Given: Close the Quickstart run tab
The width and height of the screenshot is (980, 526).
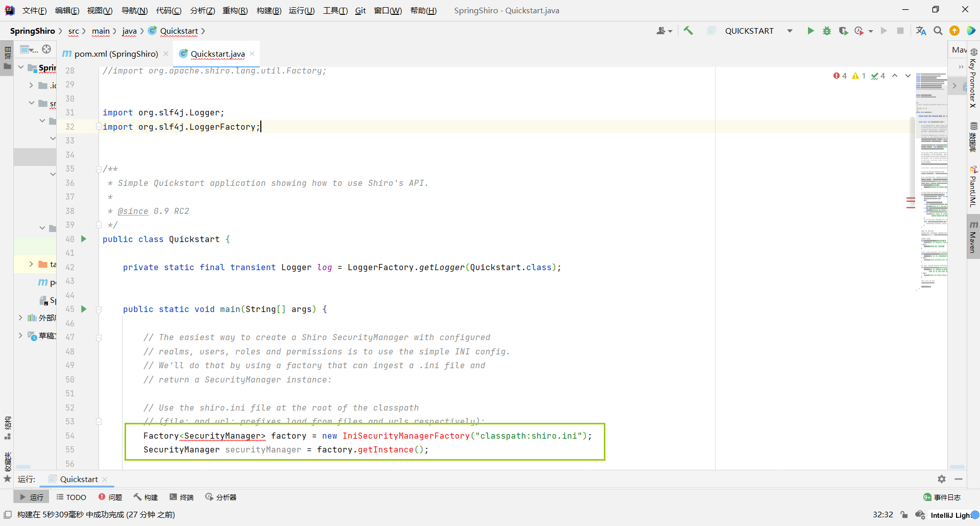Looking at the screenshot, I should pyautogui.click(x=105, y=479).
